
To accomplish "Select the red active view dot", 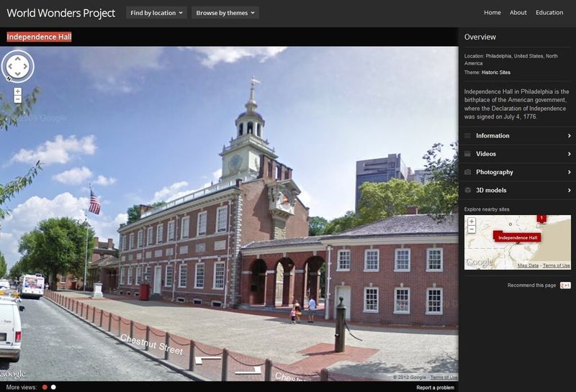I will pos(45,387).
